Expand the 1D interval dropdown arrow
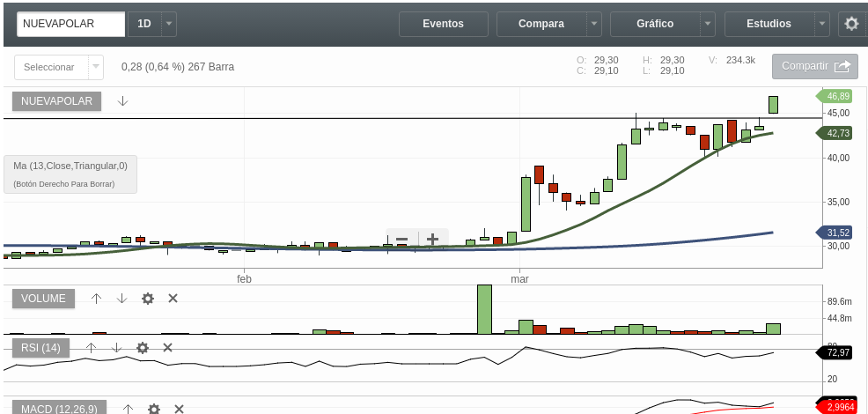This screenshot has height=414, width=868. tap(168, 24)
